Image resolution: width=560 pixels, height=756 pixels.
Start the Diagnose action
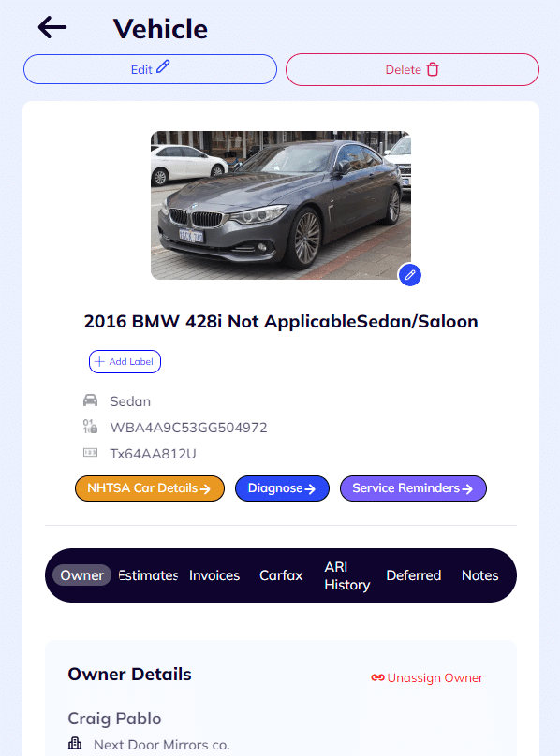282,488
